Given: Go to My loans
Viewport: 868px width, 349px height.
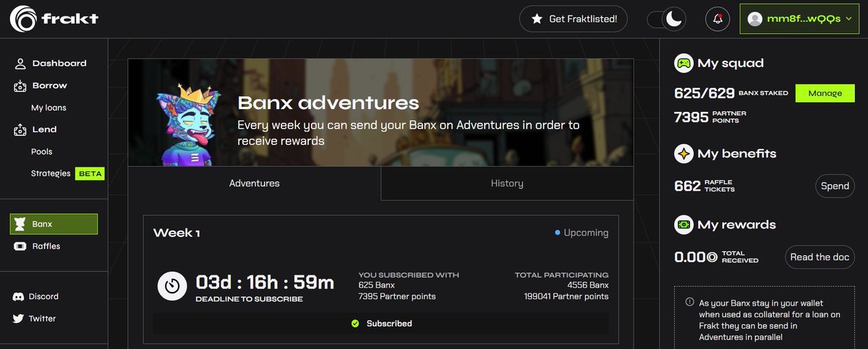Looking at the screenshot, I should [48, 108].
